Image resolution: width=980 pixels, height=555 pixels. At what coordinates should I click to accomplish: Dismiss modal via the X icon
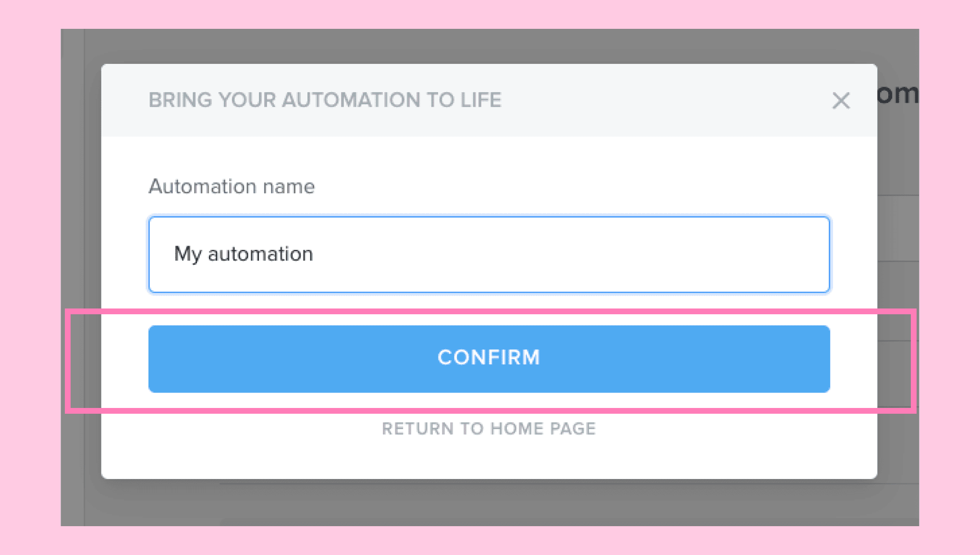coord(841,101)
